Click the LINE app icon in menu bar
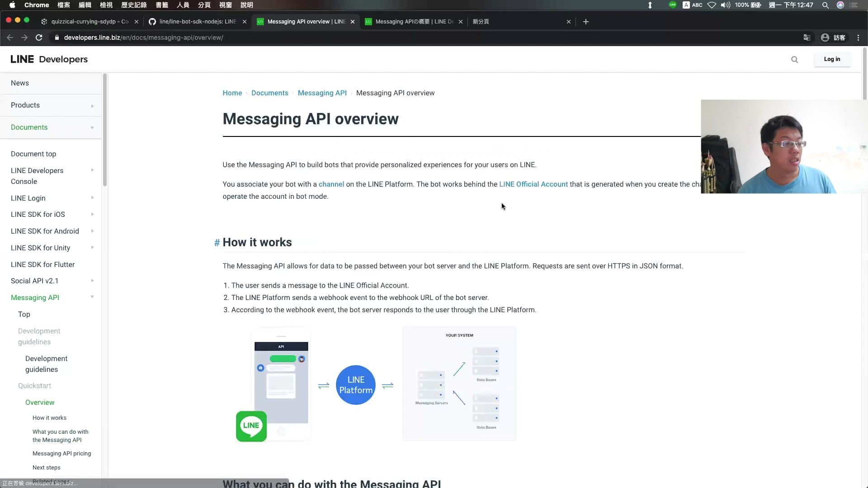Screen dimensions: 868x488 pyautogui.click(x=672, y=5)
